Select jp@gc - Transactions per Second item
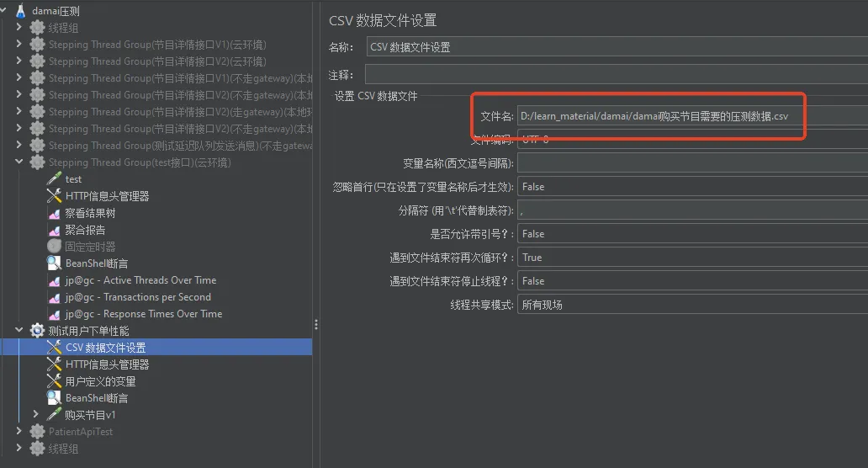The height and width of the screenshot is (468, 868). pyautogui.click(x=138, y=297)
